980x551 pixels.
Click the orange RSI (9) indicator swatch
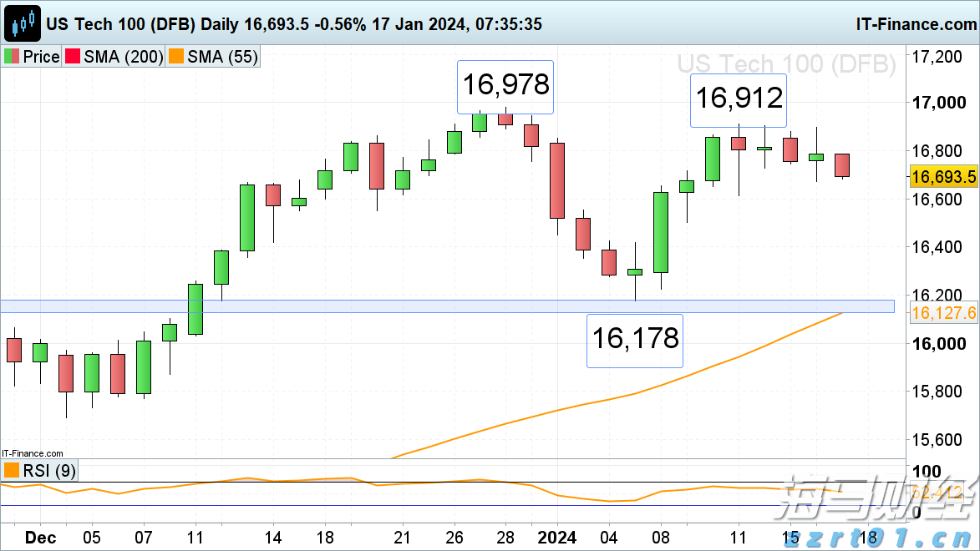12,471
